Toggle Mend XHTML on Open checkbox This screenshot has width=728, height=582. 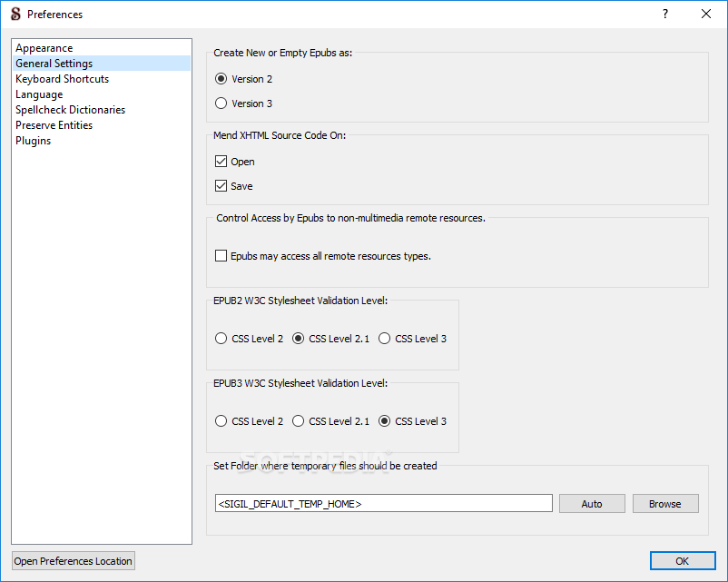(x=221, y=162)
